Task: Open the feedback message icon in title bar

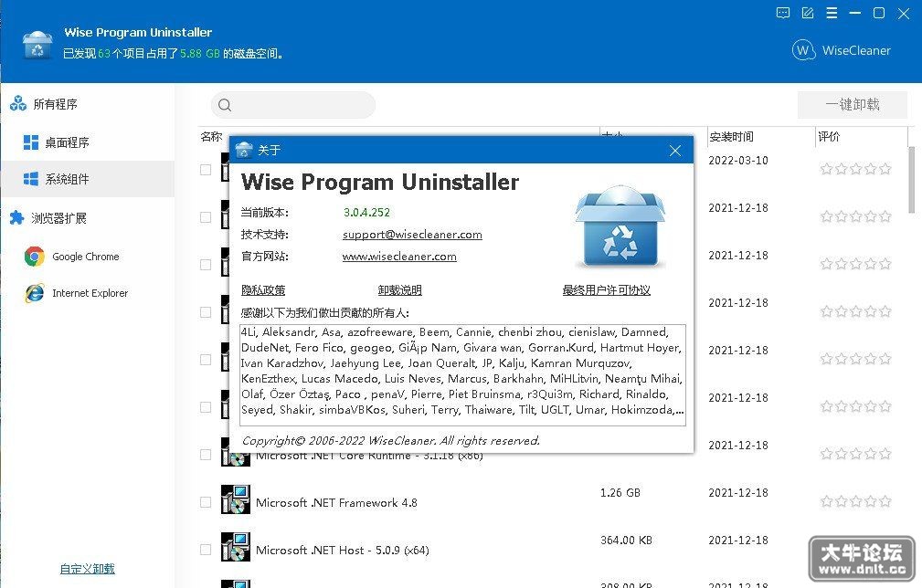Action: point(782,13)
